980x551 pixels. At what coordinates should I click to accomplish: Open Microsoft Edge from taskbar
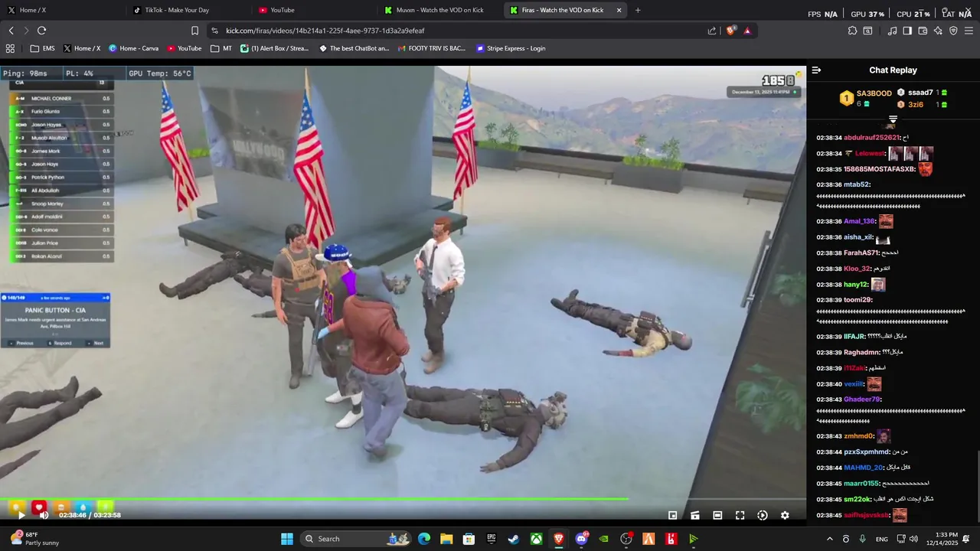(424, 539)
